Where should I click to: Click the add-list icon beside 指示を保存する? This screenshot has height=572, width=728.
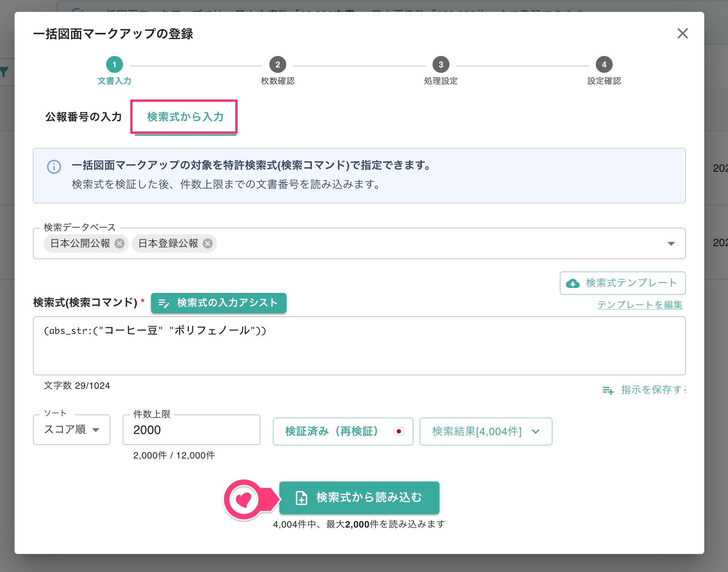608,390
